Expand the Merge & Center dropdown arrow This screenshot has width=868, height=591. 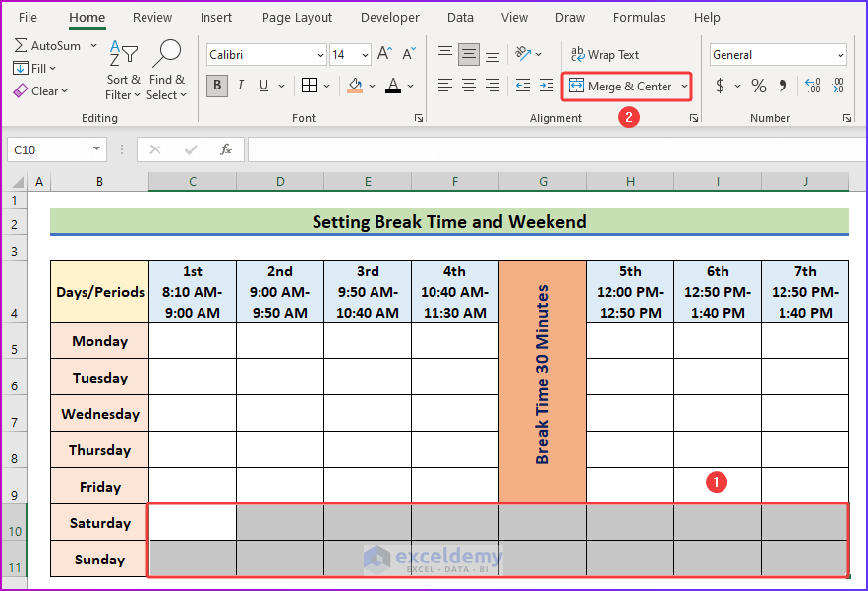coord(685,86)
